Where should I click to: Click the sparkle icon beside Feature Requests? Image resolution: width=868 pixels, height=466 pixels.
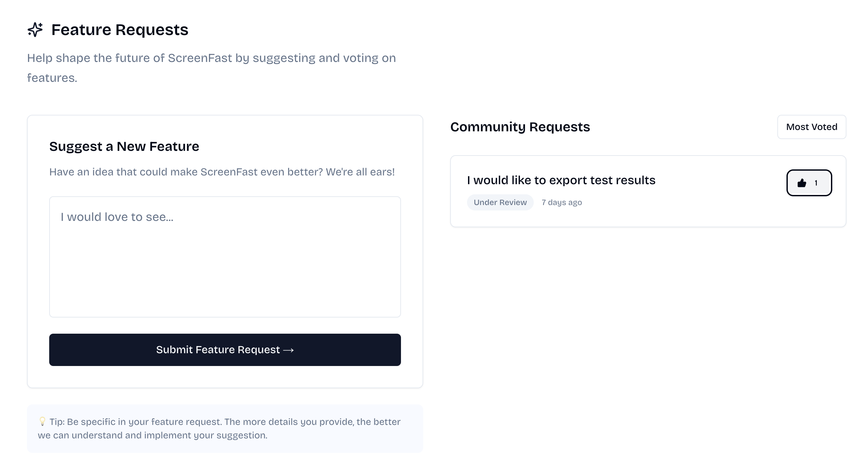point(35,30)
